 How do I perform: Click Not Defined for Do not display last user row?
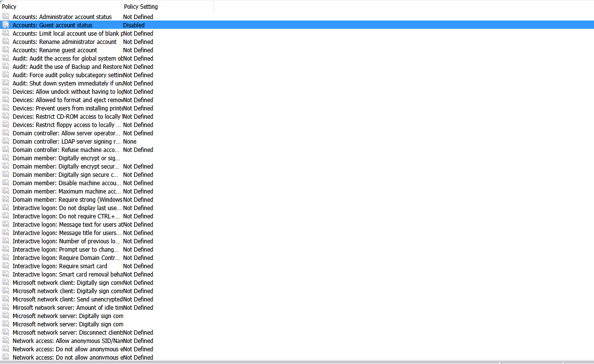pos(138,208)
